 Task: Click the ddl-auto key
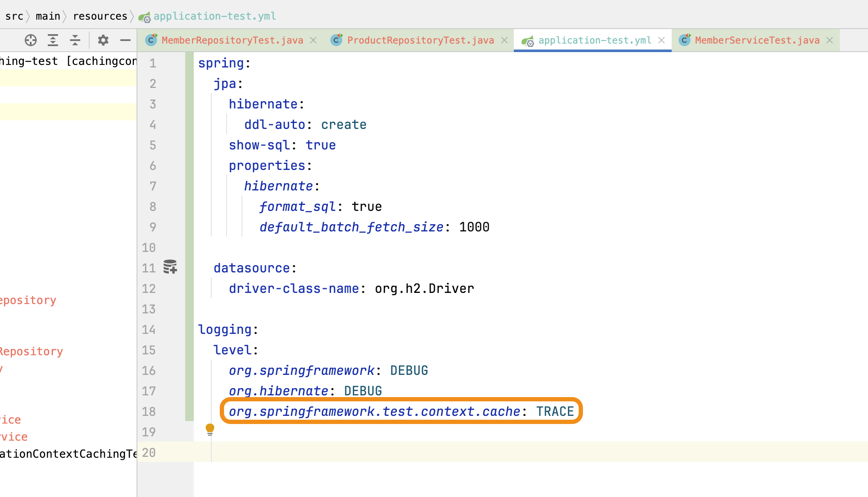click(274, 125)
